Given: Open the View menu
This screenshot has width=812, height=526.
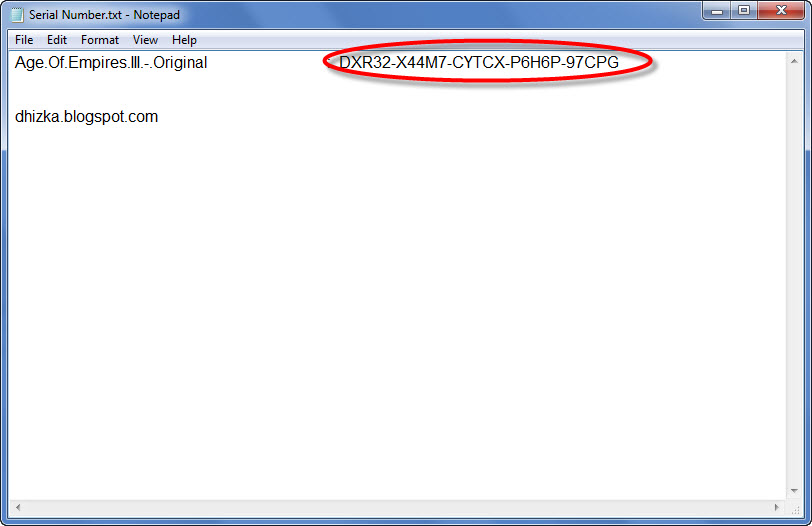Looking at the screenshot, I should 145,40.
